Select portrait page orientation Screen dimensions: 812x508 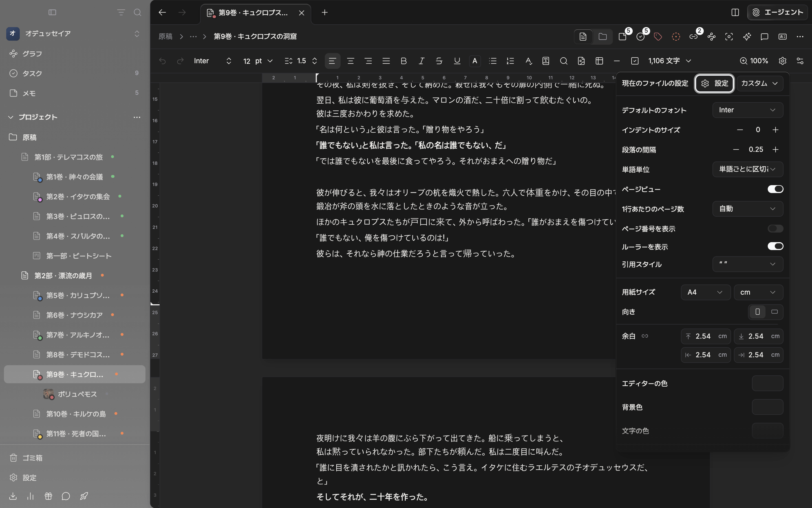click(757, 312)
